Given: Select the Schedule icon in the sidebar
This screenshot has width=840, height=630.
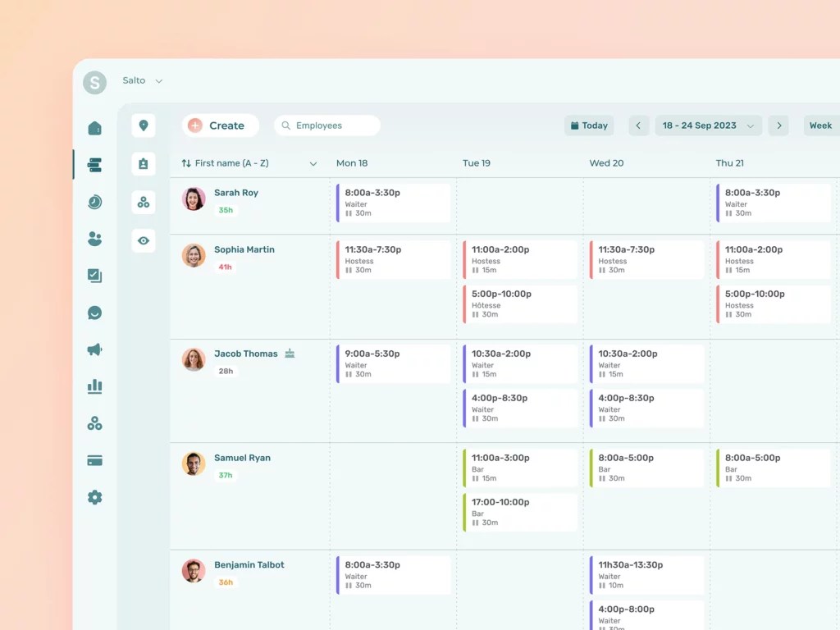Looking at the screenshot, I should [94, 164].
